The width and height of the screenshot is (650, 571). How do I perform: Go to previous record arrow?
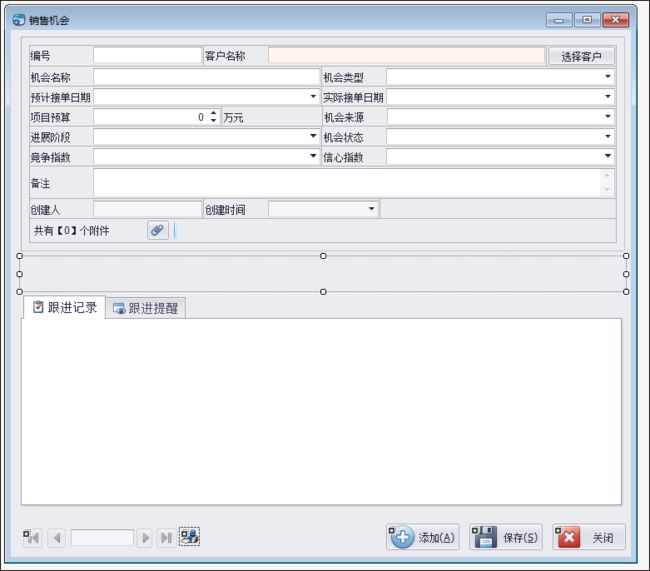57,538
